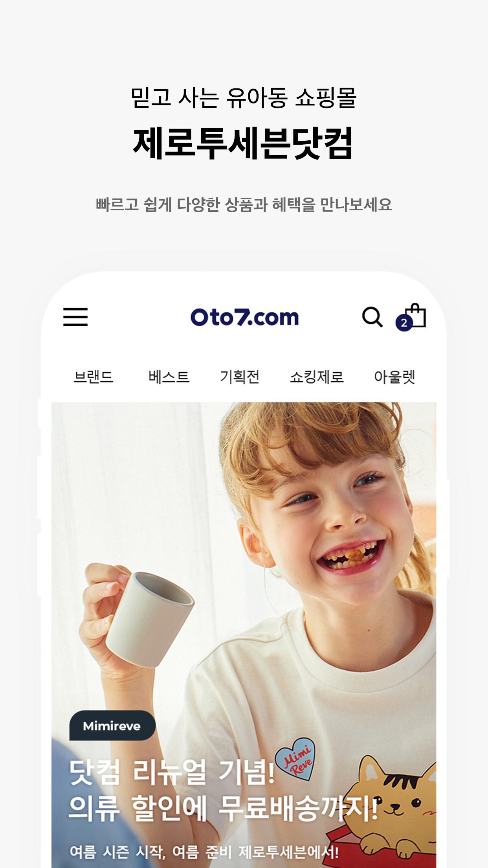Open the hamburger menu
Viewport: 488px width, 868px height.
click(75, 317)
